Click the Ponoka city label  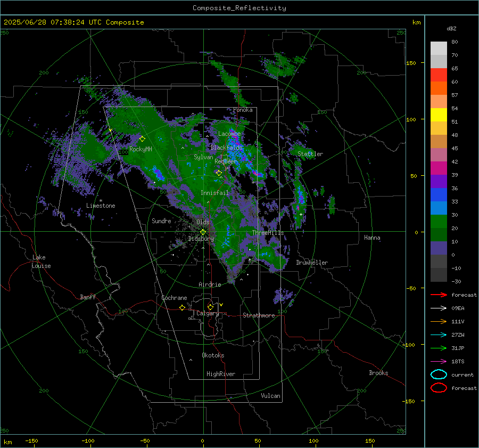click(x=243, y=110)
